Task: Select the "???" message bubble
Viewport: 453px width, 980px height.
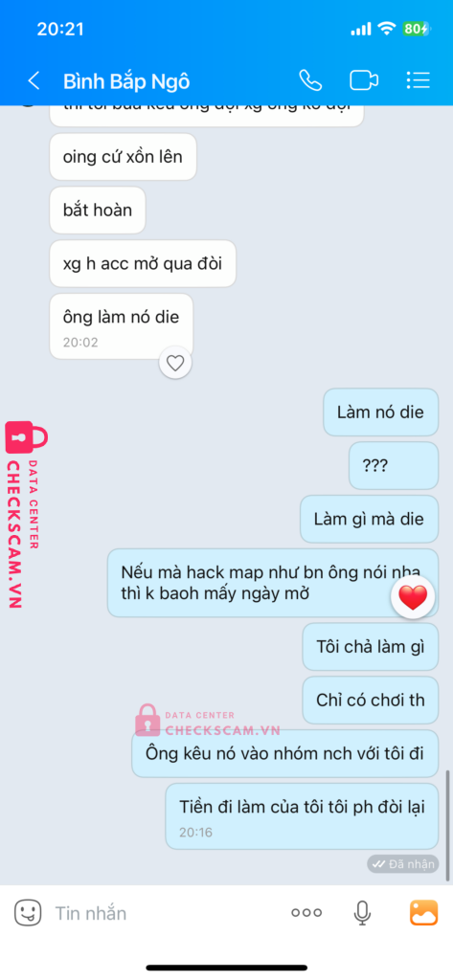Action: pos(394,466)
